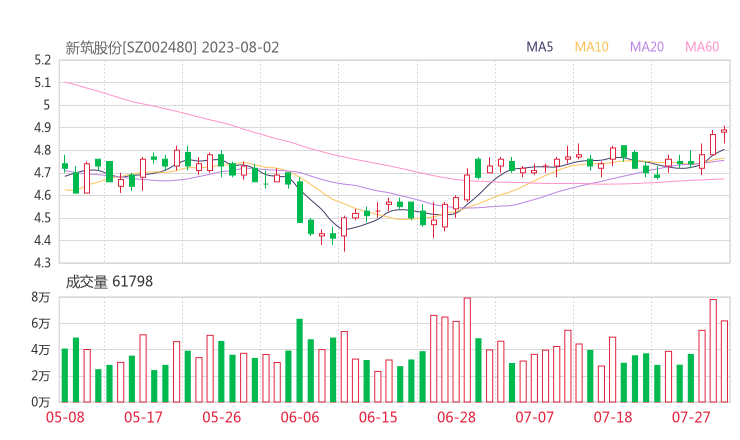
Task: Click the MA60 legend entry
Action: [x=702, y=47]
